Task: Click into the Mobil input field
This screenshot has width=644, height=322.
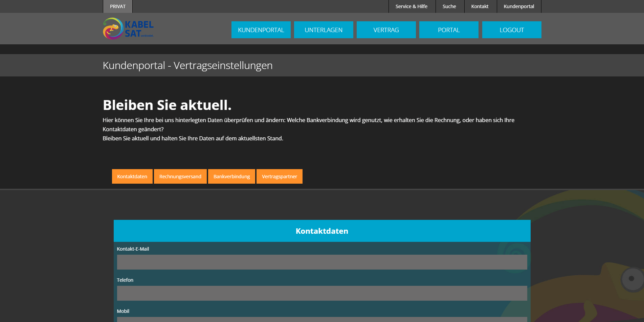Action: [322, 320]
